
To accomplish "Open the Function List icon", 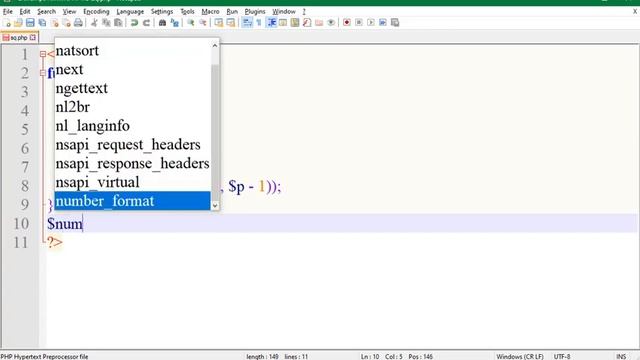I will pos(307,23).
